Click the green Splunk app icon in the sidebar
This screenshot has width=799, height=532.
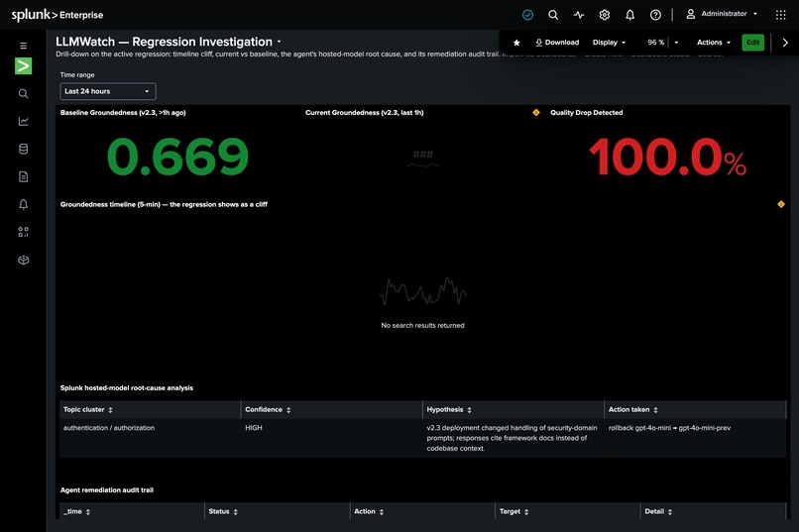click(x=24, y=65)
